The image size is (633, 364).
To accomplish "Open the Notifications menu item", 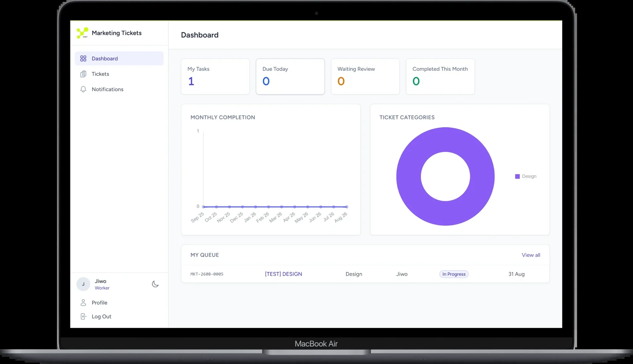I will (x=119, y=89).
